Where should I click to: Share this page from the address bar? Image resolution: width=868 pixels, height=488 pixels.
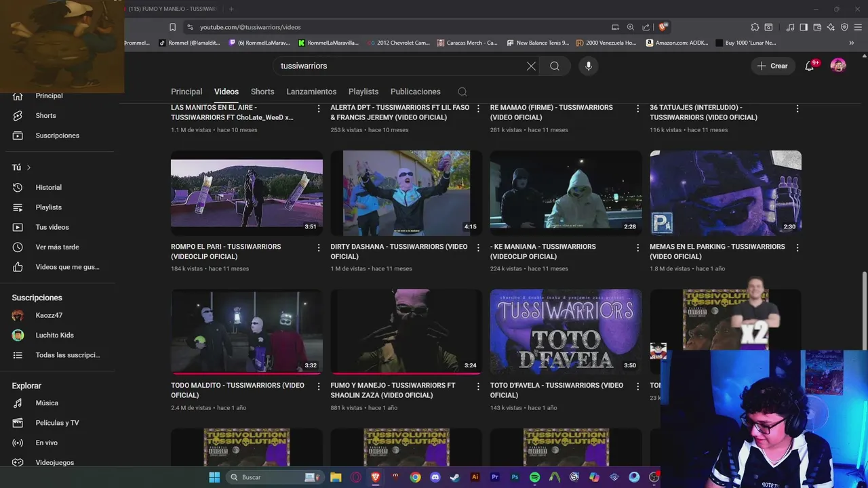point(646,27)
